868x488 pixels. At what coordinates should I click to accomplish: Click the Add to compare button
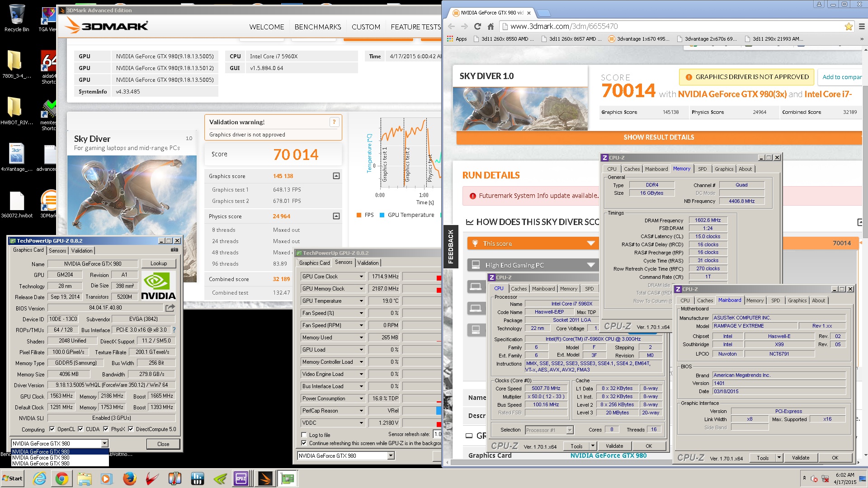tap(841, 77)
